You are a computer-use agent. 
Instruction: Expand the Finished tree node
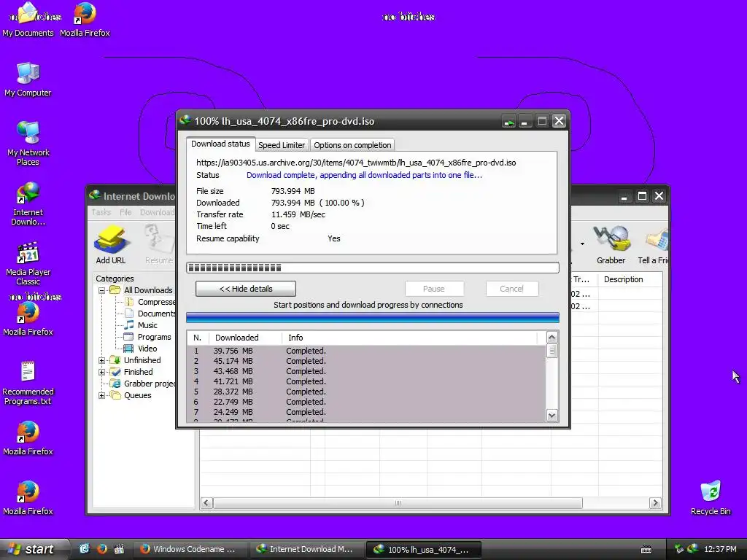pyautogui.click(x=101, y=372)
